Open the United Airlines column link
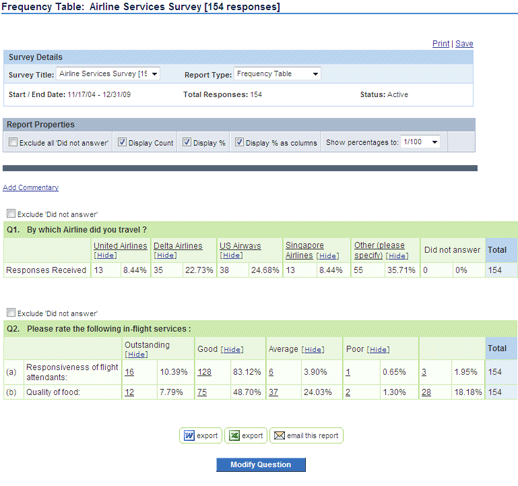The height and width of the screenshot is (486, 518). pos(120,246)
